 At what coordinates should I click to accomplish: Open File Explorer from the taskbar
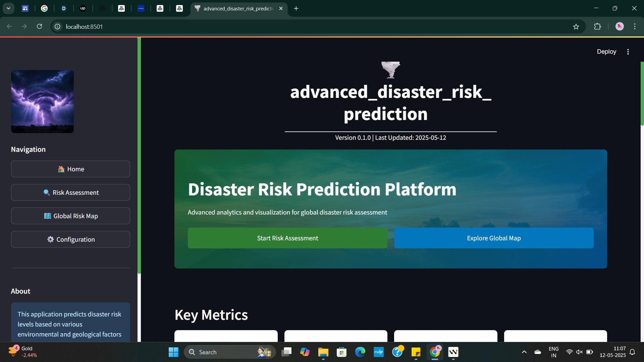[323, 352]
